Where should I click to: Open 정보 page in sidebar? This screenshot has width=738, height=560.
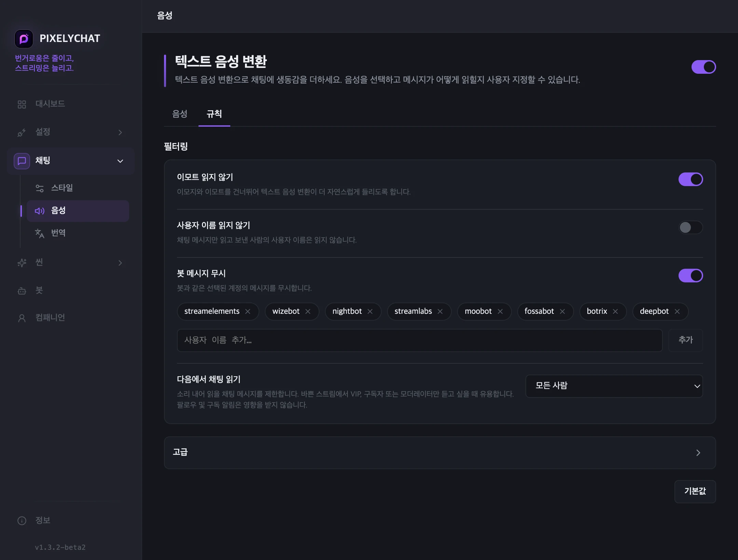(71, 521)
